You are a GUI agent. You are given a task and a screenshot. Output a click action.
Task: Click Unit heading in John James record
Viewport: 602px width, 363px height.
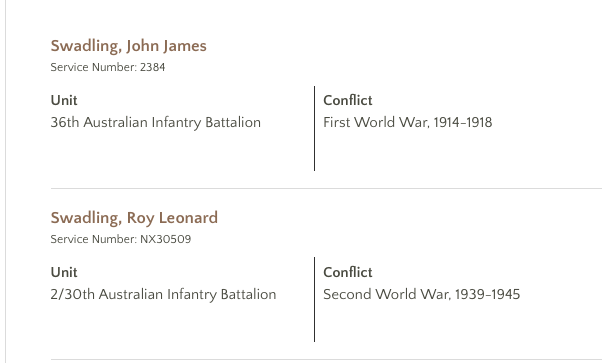point(64,100)
